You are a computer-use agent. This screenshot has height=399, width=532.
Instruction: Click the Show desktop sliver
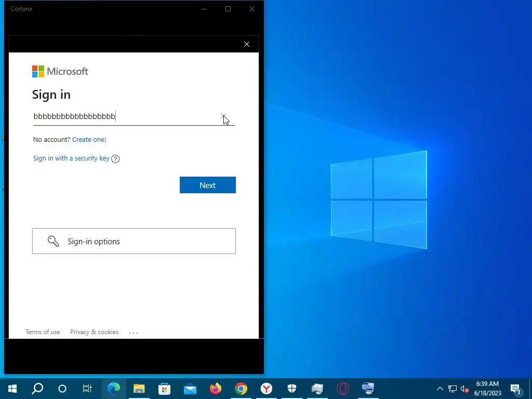tap(530, 389)
